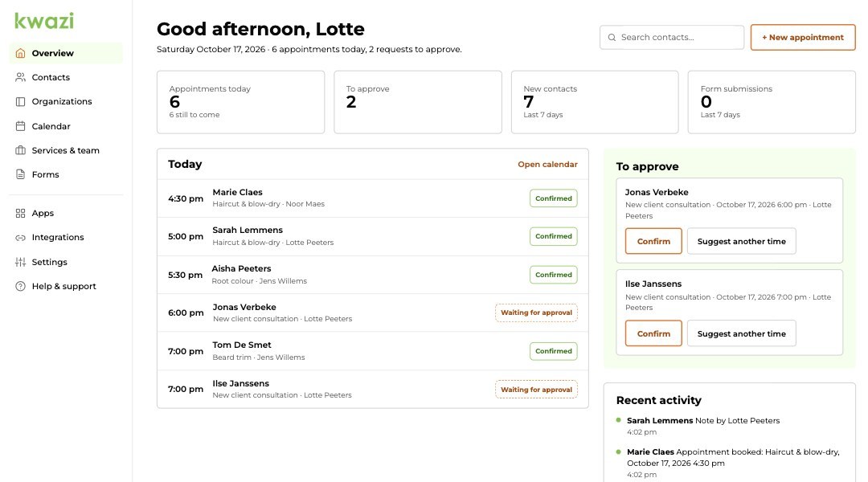Select Settings in the sidebar
The height and width of the screenshot is (482, 868).
click(x=67, y=263)
